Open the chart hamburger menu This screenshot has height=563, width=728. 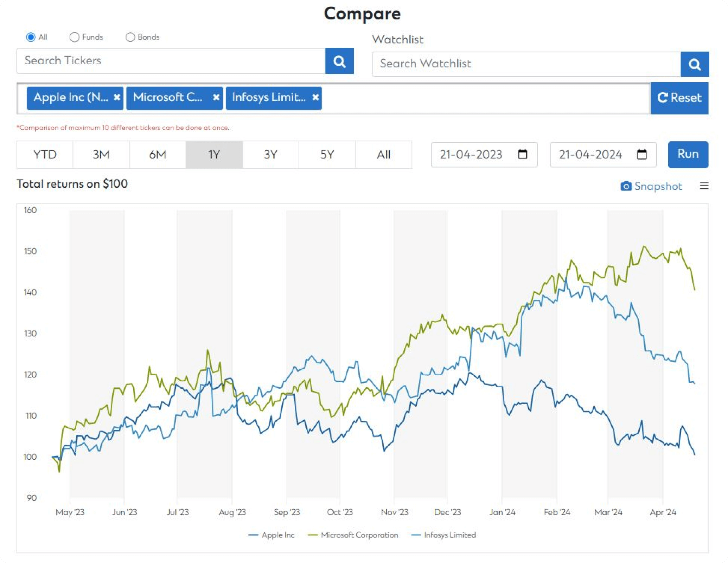[x=704, y=186]
